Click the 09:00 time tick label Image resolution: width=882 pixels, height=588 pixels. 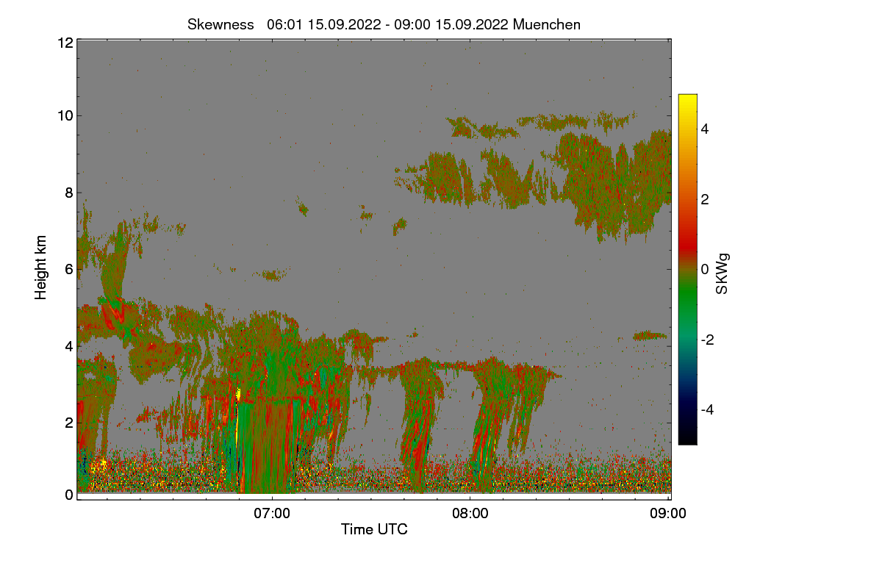pos(668,514)
